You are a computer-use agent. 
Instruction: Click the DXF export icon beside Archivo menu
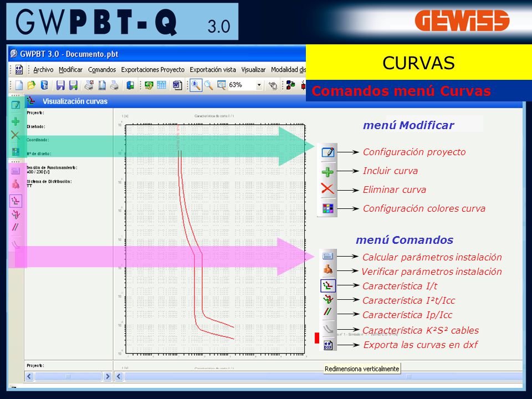[19, 70]
